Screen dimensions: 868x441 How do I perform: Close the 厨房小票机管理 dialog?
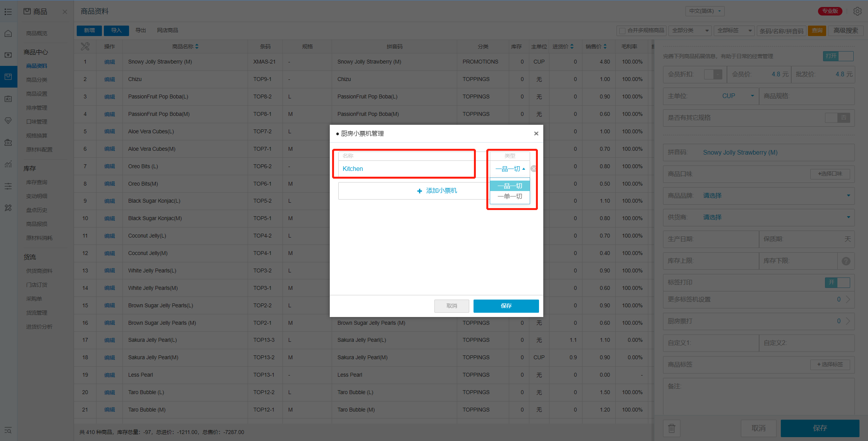coord(536,133)
